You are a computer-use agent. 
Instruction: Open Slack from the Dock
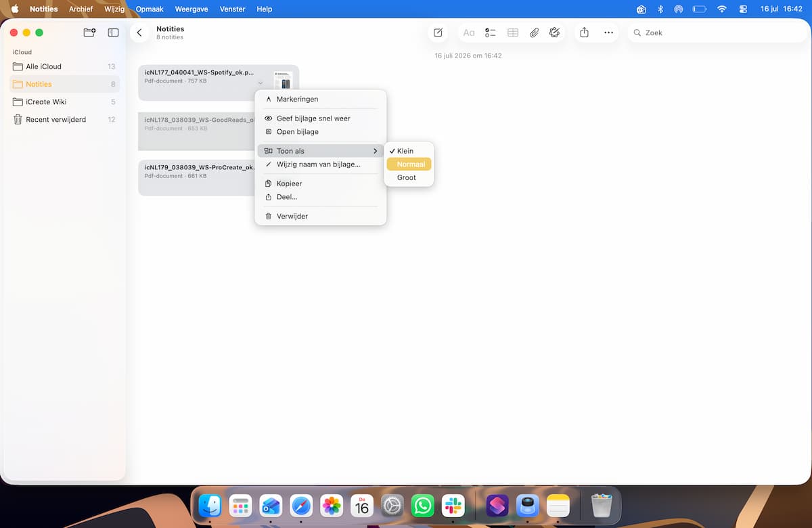453,506
